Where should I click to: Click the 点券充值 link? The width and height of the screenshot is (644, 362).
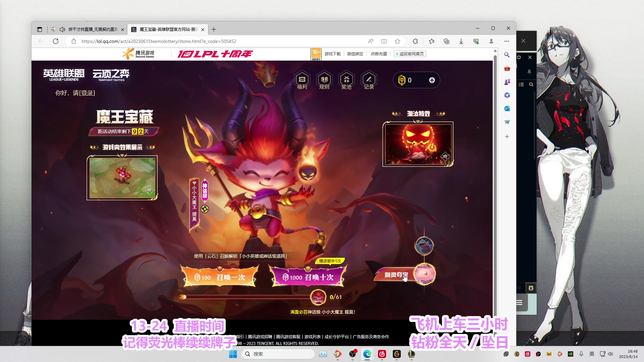(x=379, y=54)
